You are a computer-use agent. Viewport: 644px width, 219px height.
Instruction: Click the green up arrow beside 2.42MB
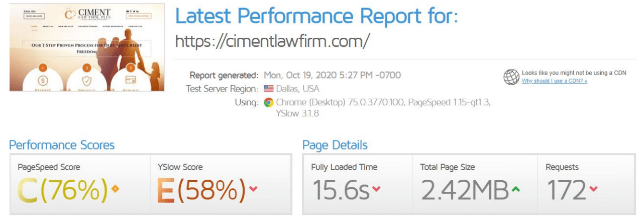515,189
